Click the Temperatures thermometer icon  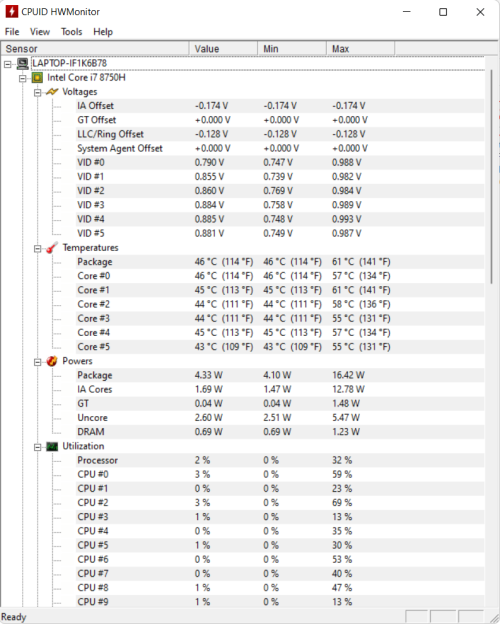pyautogui.click(x=52, y=248)
